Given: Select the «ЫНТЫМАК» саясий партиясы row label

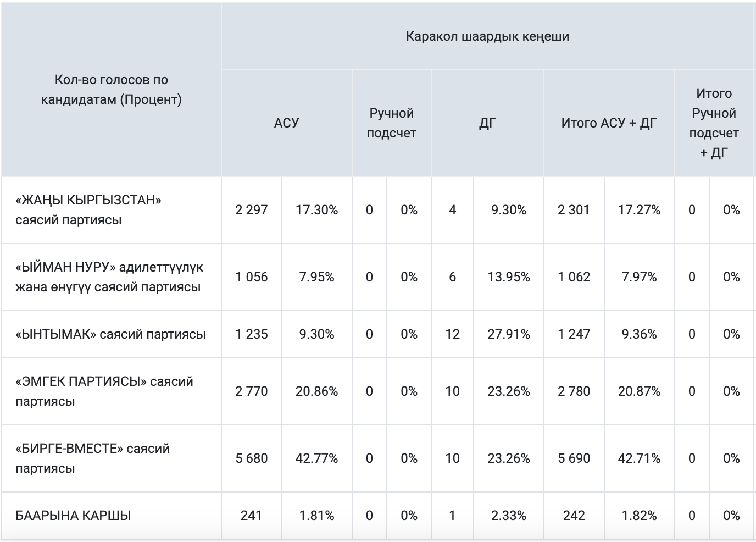Looking at the screenshot, I should coord(110,334).
